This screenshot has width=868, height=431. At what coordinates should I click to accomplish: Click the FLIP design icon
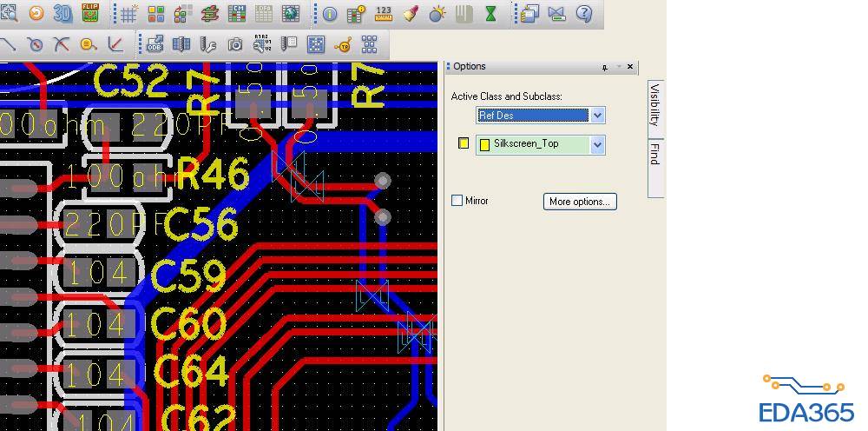(x=89, y=13)
